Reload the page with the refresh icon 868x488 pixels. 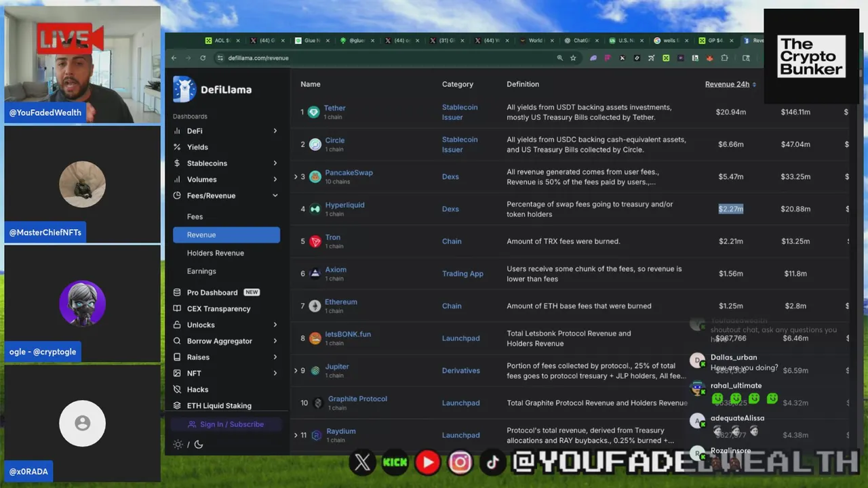pyautogui.click(x=202, y=58)
